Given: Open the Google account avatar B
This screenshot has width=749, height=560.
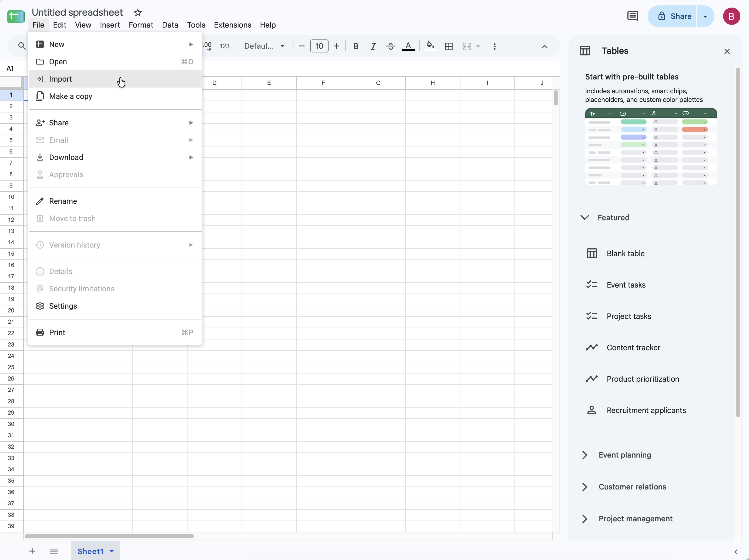Looking at the screenshot, I should [x=731, y=16].
